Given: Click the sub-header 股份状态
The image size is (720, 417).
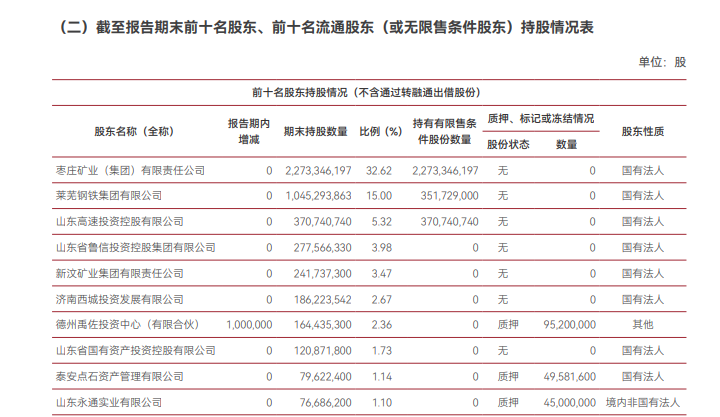Looking at the screenshot, I should coord(508,145).
